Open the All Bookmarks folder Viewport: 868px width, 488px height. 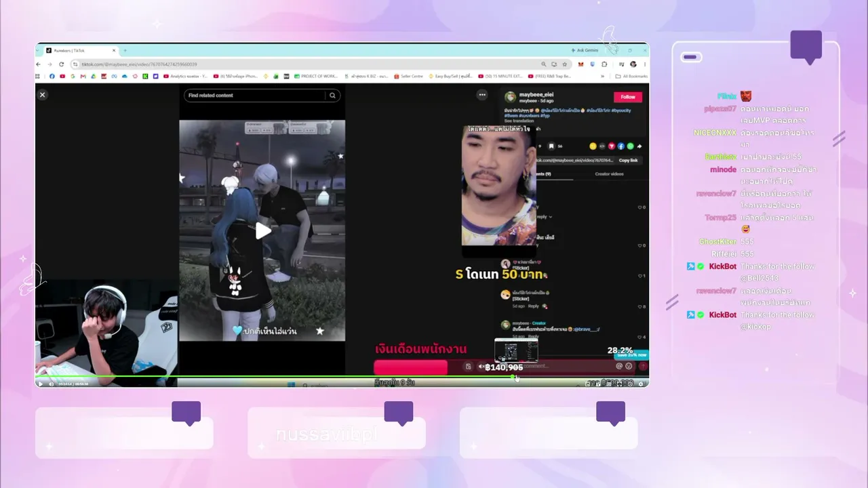coord(631,77)
